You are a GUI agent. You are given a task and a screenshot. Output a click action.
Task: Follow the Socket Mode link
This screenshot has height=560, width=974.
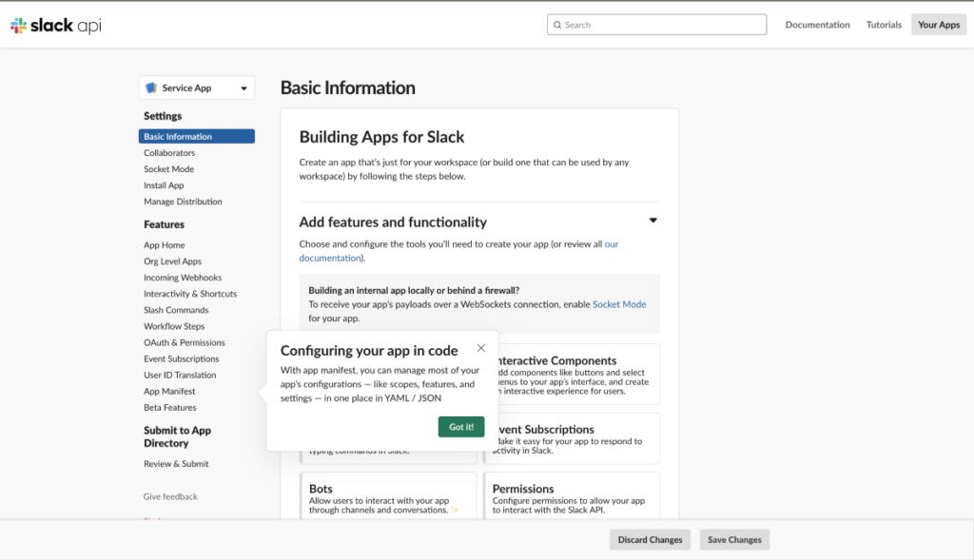pyautogui.click(x=619, y=304)
